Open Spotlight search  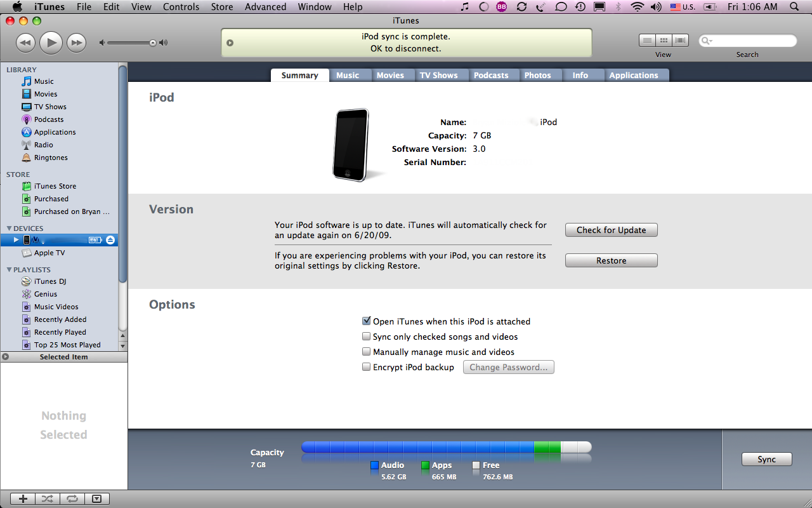tap(794, 7)
